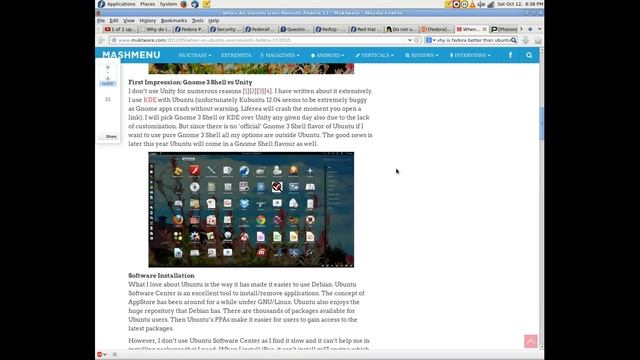The width and height of the screenshot is (640, 360).
Task: Switch to the YouTube '1 of 1 up...' tab
Action: click(119, 29)
